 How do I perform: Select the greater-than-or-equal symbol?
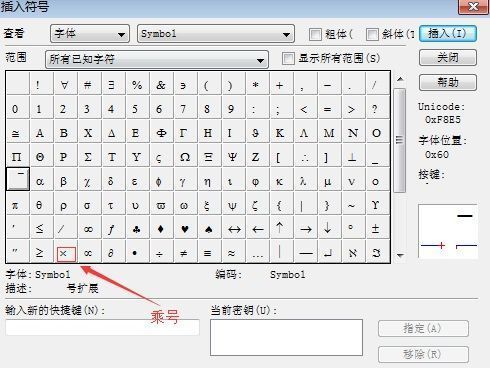(39, 253)
